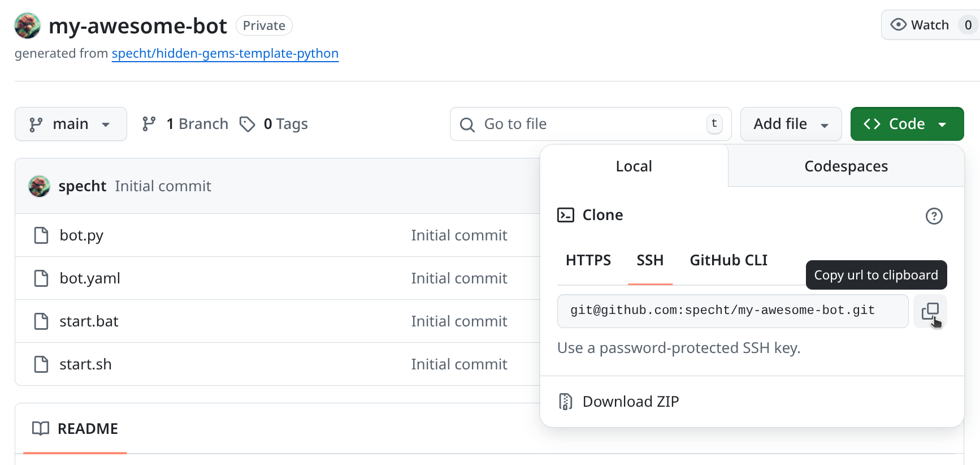980x465 pixels.
Task: Open the specht/hidden-gems-template-python template link
Action: pyautogui.click(x=225, y=53)
